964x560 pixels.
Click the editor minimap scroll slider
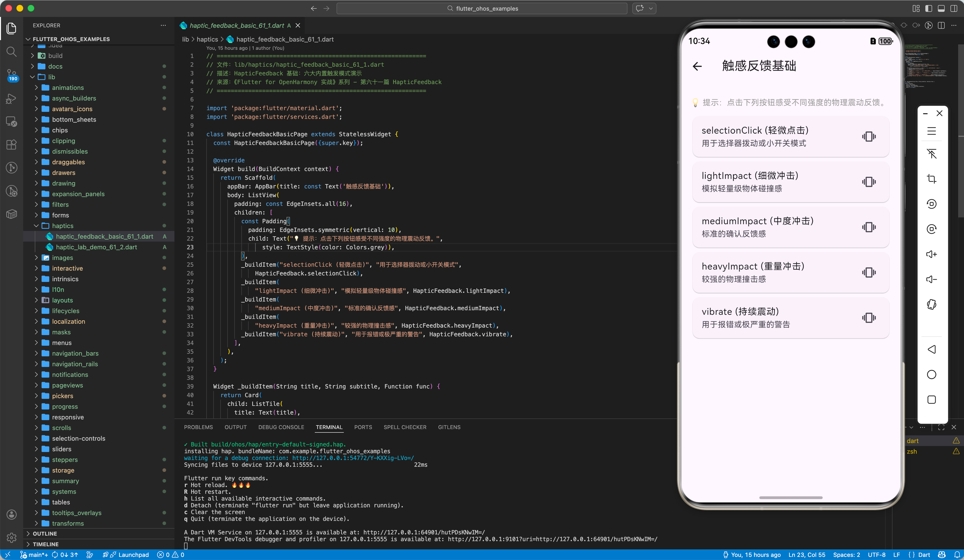click(x=961, y=130)
